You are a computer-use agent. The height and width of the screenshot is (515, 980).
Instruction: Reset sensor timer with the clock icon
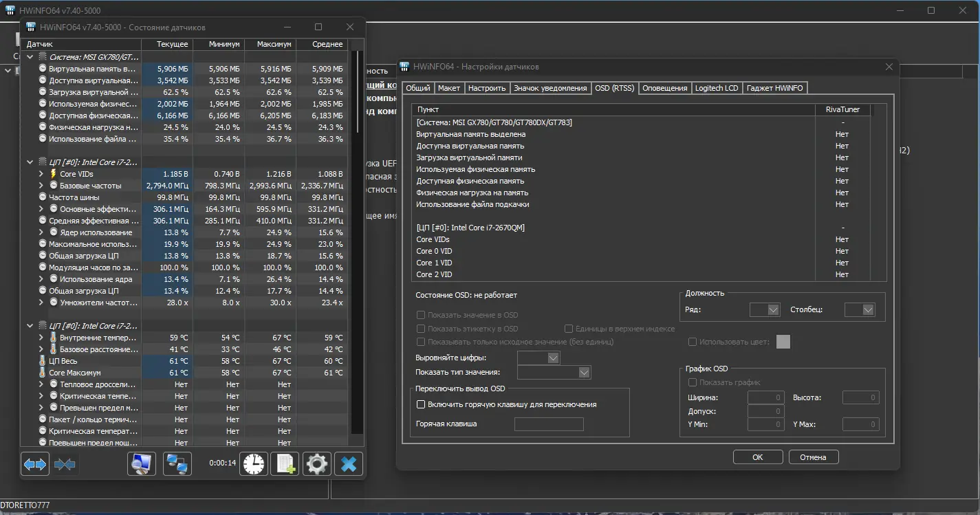253,464
